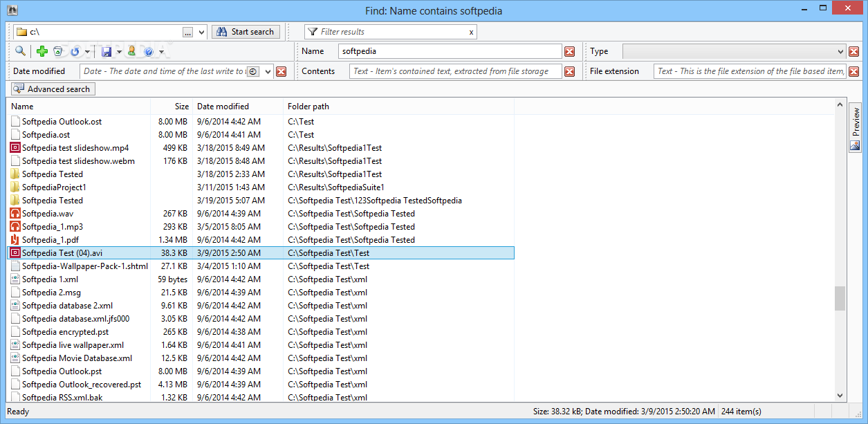Click the Advanced search button
The image size is (868, 424).
(x=53, y=89)
